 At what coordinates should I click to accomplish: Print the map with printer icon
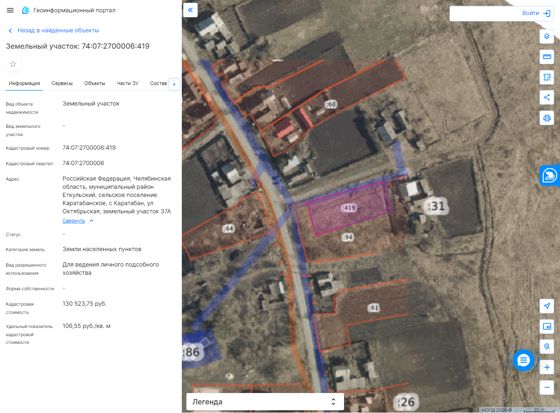(x=546, y=118)
